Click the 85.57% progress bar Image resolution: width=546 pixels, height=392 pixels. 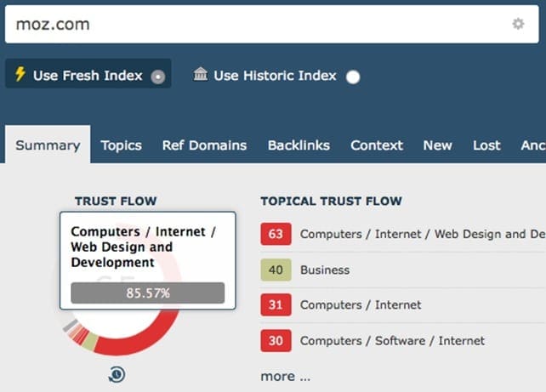pyautogui.click(x=148, y=293)
